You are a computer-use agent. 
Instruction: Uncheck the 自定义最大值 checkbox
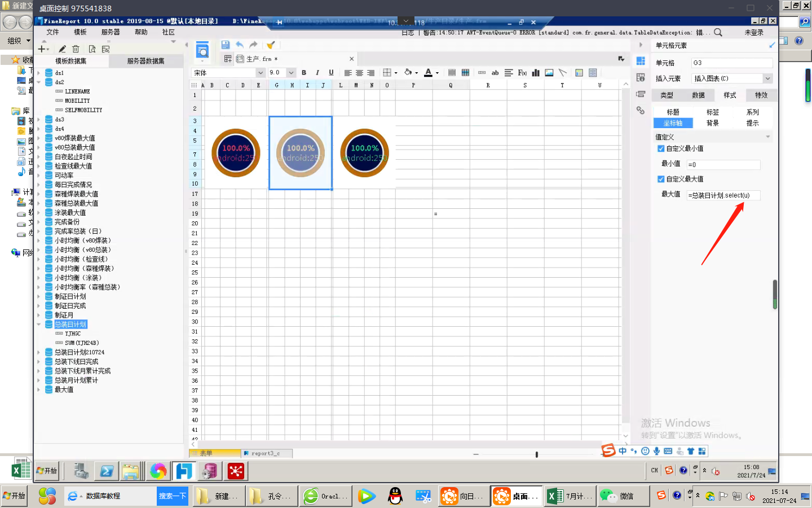point(661,179)
